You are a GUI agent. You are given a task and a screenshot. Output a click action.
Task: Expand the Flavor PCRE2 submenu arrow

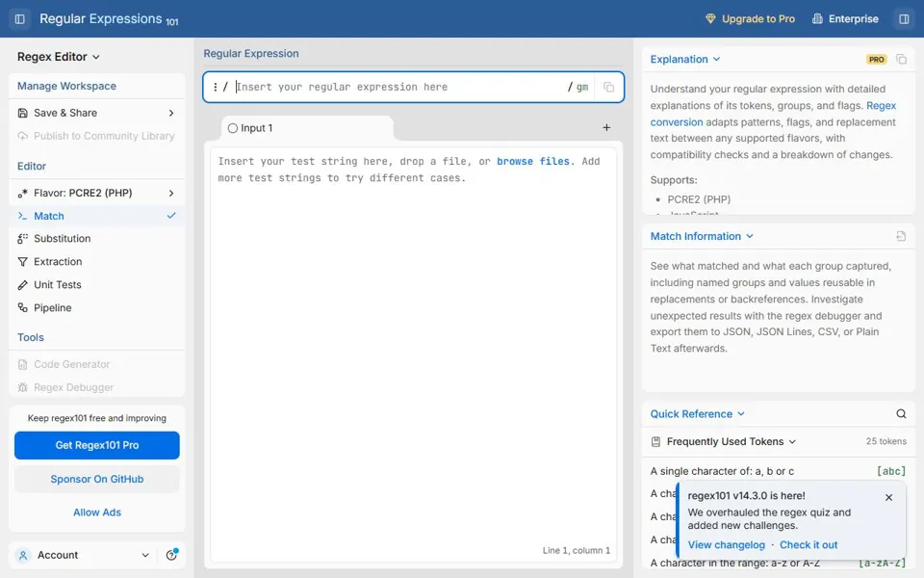(171, 193)
